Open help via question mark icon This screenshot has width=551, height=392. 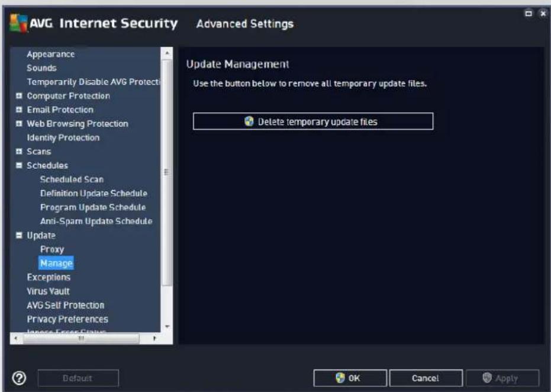tap(19, 378)
